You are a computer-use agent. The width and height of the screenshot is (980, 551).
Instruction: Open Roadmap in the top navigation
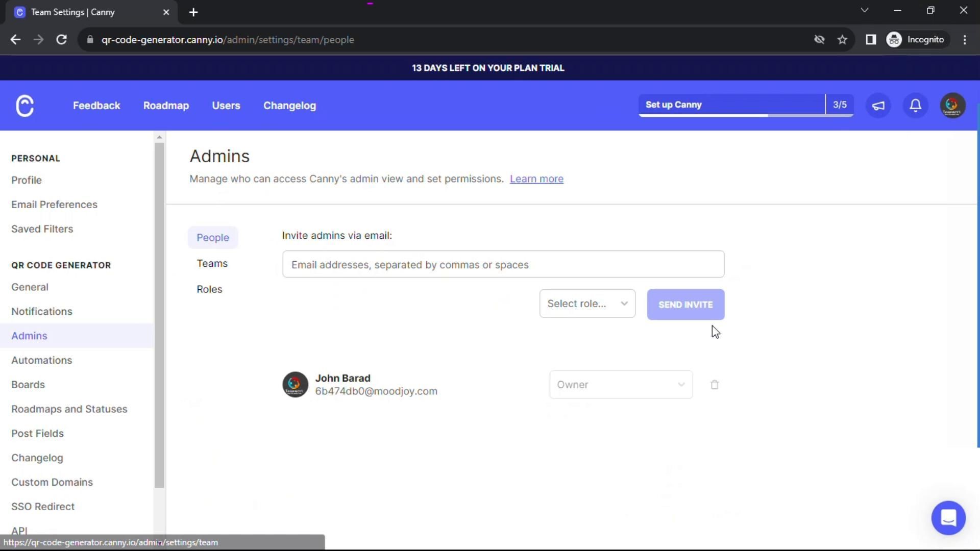coord(166,106)
